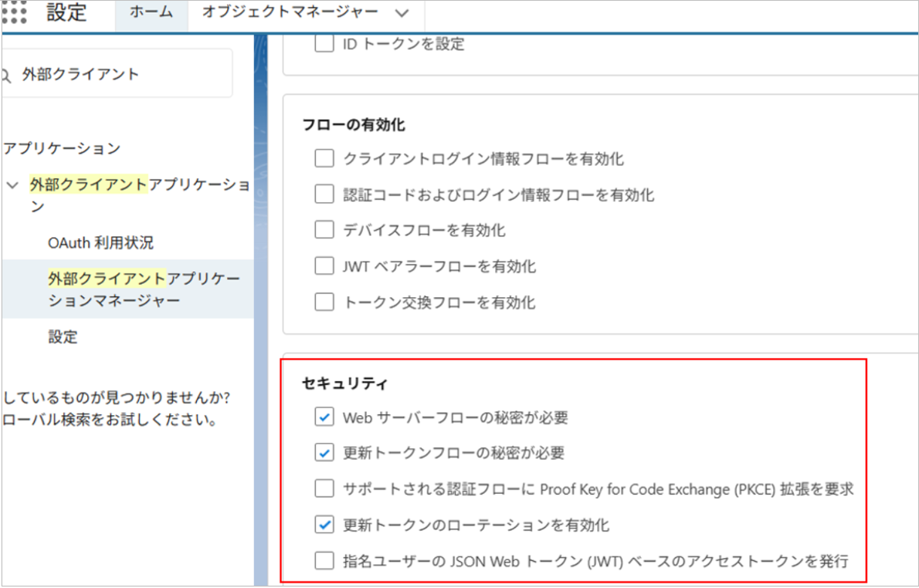Disable 更新トークンフローの秘密が必要
This screenshot has width=919, height=588.
point(324,453)
